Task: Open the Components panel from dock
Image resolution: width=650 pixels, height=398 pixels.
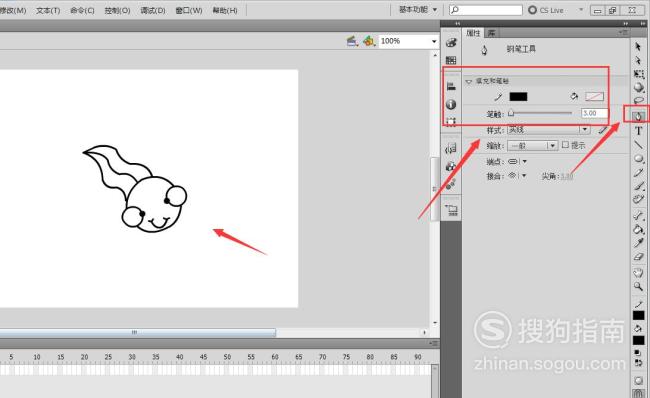Action: [x=451, y=166]
